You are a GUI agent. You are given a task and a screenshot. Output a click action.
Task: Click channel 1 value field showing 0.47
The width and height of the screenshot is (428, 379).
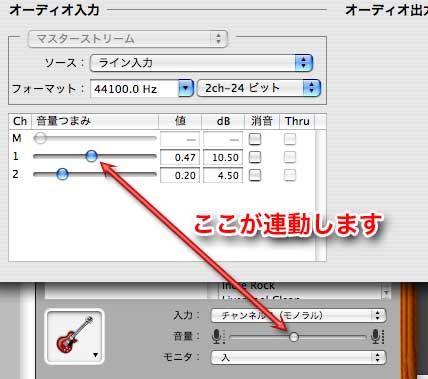(180, 157)
